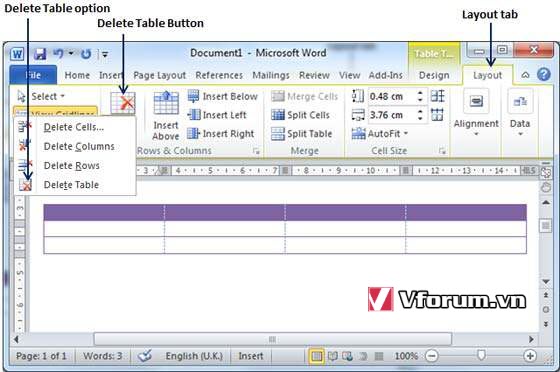The width and height of the screenshot is (560, 372).
Task: Go to previous page double-arrow button
Action: click(x=546, y=295)
